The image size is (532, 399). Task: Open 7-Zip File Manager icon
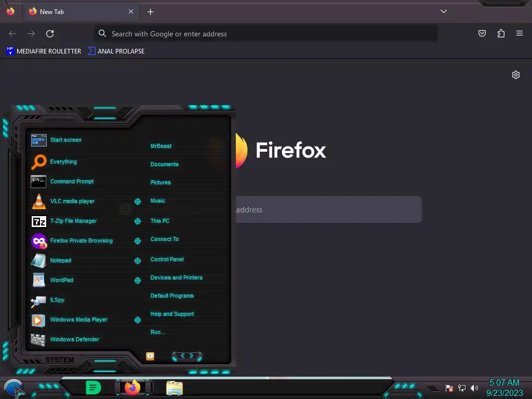pyautogui.click(x=38, y=221)
